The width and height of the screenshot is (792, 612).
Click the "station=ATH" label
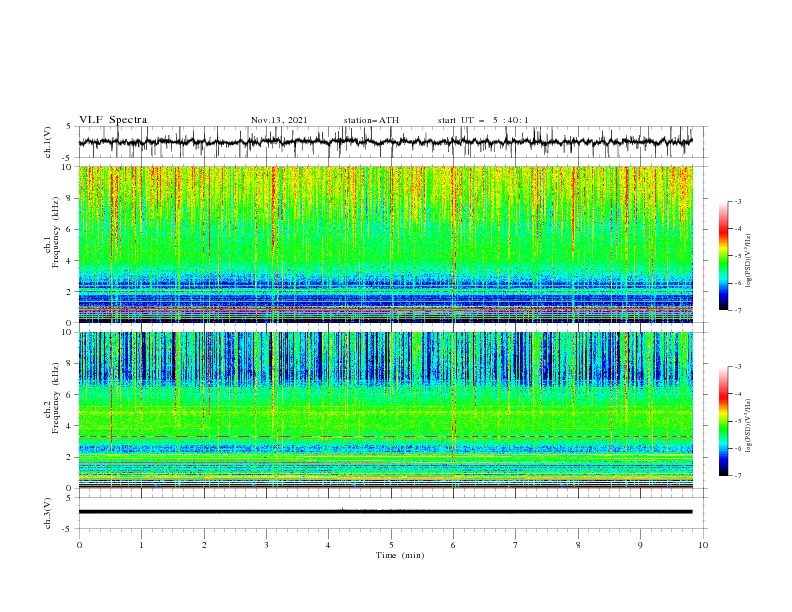pos(371,120)
